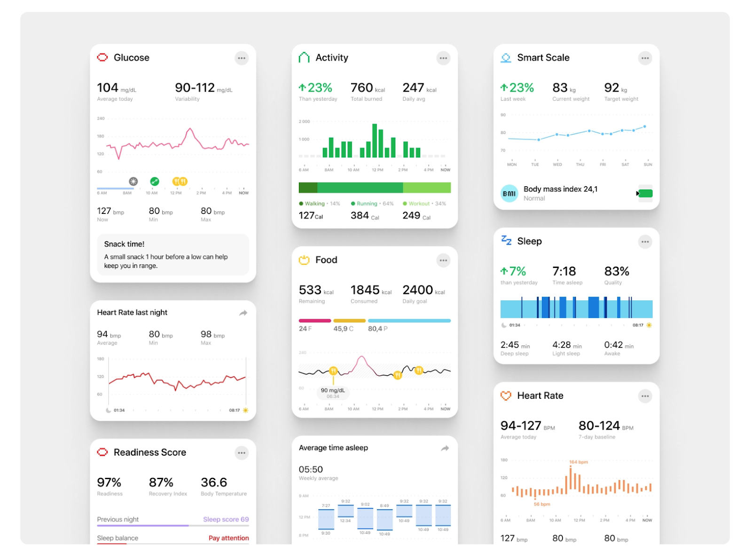Open the Readiness Score ellipsis menu
The height and width of the screenshot is (560, 752).
[242, 452]
